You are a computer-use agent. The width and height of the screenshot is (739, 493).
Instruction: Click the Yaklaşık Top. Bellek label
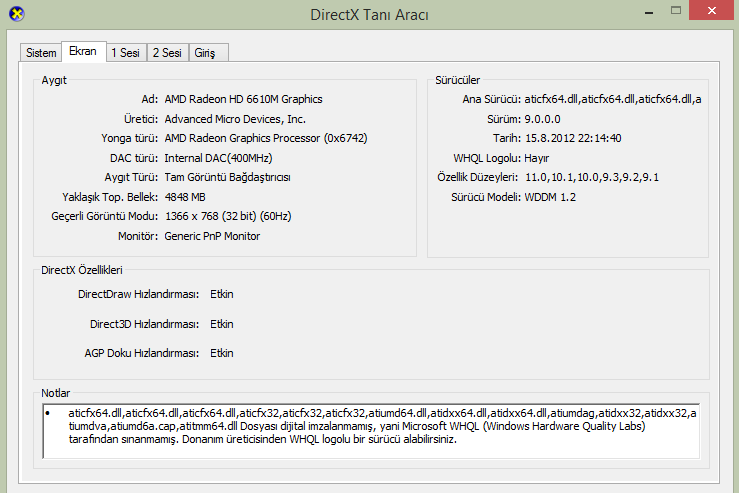pyautogui.click(x=110, y=197)
